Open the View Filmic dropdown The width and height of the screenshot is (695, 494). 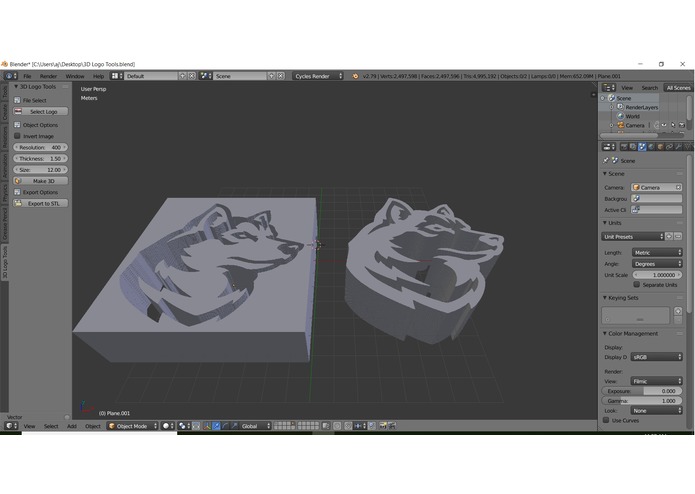click(x=656, y=381)
